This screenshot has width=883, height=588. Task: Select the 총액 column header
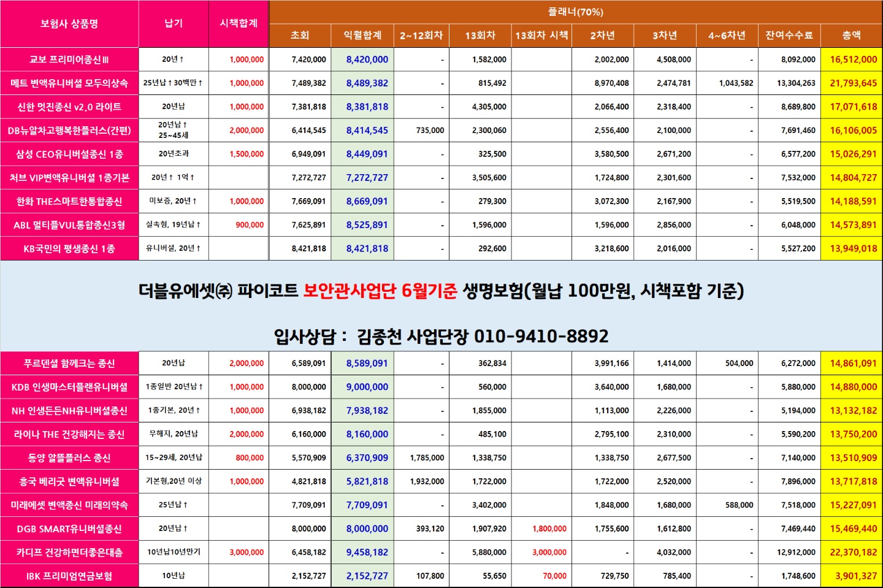point(851,36)
